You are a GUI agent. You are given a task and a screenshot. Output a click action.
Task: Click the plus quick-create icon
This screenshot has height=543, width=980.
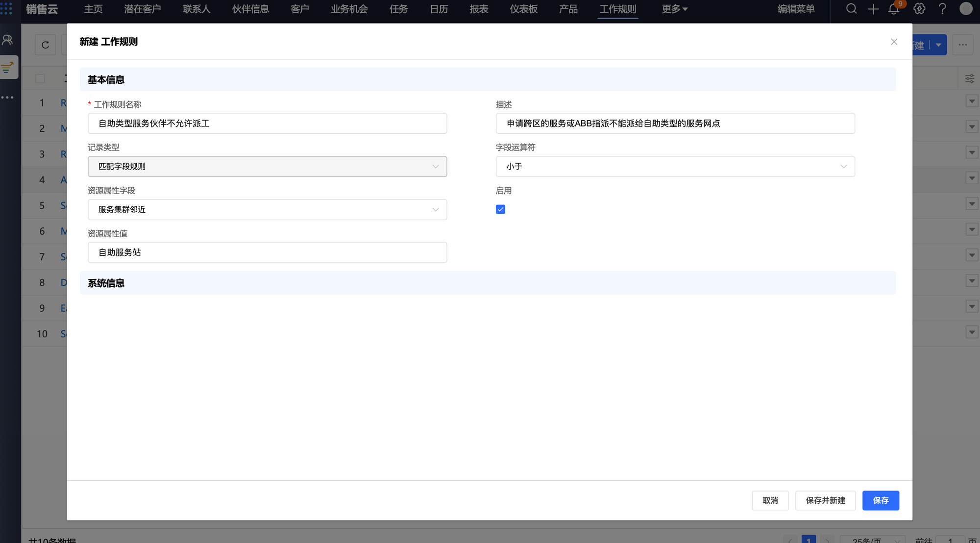pos(873,9)
